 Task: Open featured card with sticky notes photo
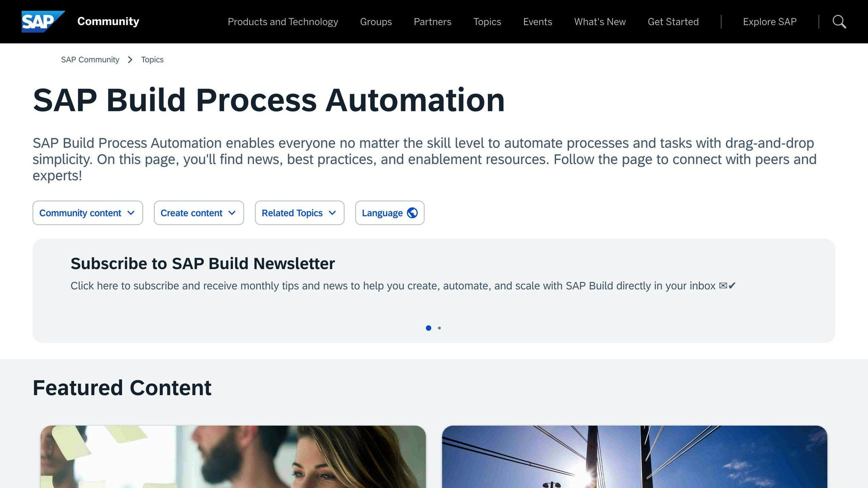[x=233, y=457]
